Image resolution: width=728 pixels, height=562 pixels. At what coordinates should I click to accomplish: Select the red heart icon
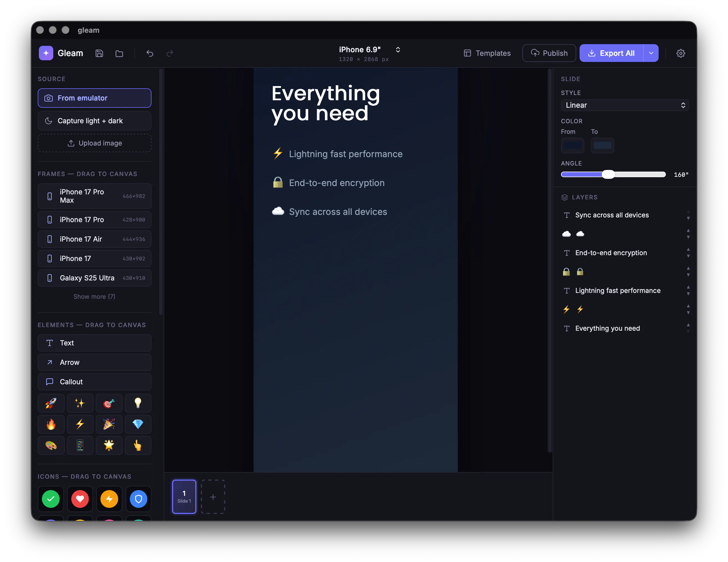coord(80,499)
